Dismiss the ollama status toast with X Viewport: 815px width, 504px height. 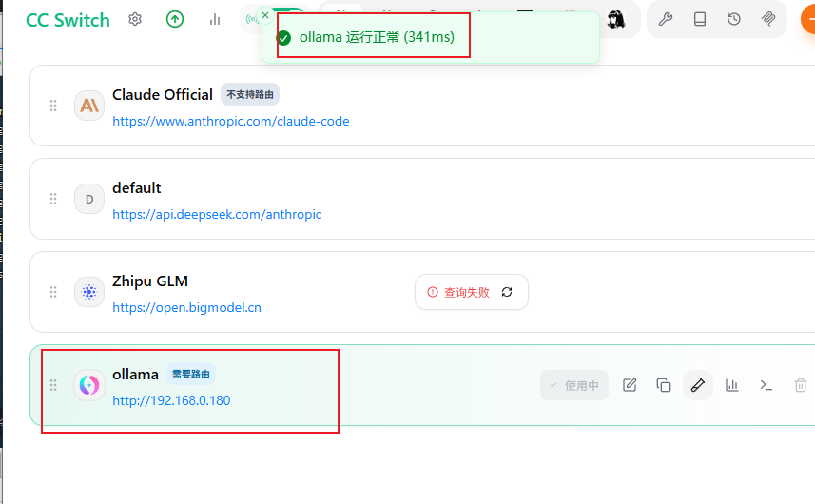tap(265, 15)
